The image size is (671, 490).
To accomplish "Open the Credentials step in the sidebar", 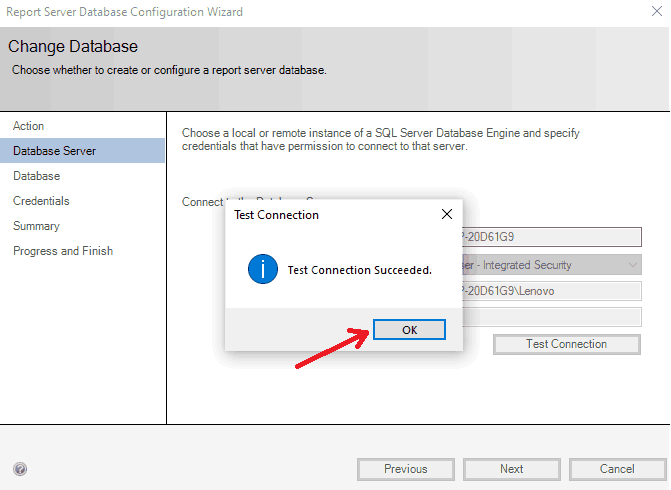I will 41,201.
